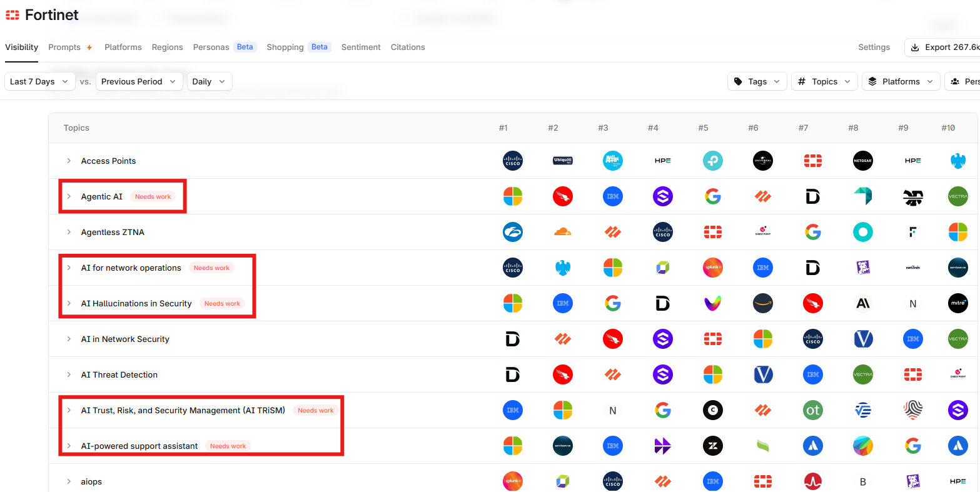Click the Settings link
This screenshot has width=980, height=492.
click(874, 47)
